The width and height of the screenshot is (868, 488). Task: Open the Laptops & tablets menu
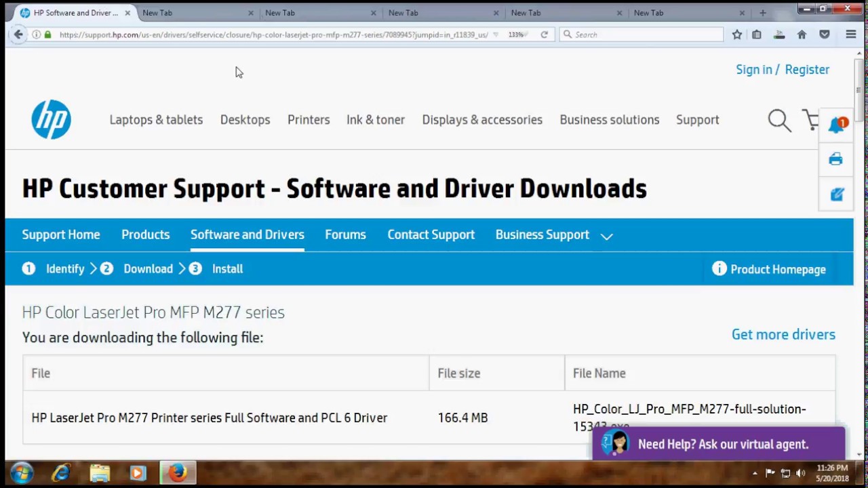[156, 119]
